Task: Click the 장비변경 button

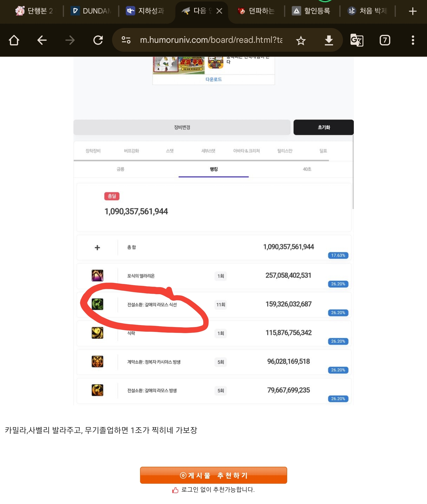Action: (x=182, y=127)
